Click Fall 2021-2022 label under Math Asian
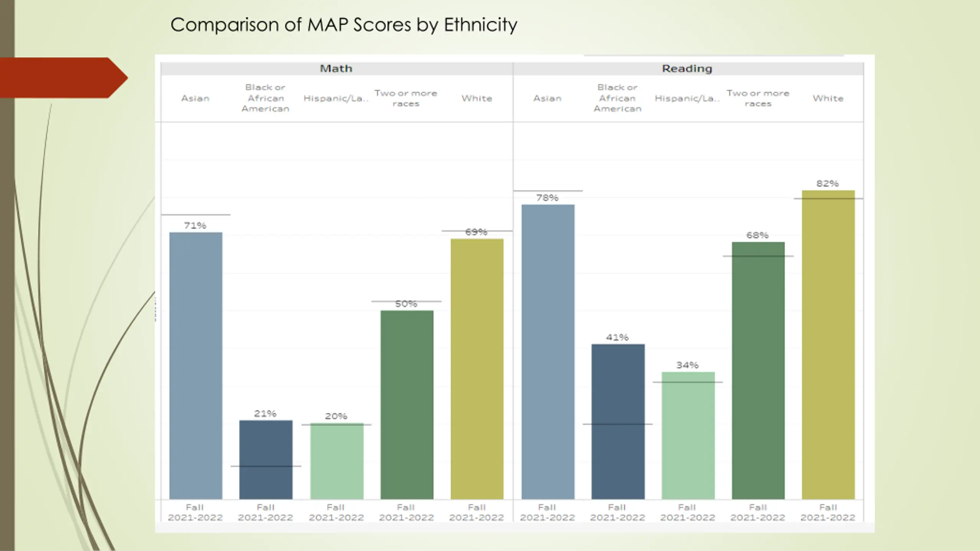 tap(195, 512)
